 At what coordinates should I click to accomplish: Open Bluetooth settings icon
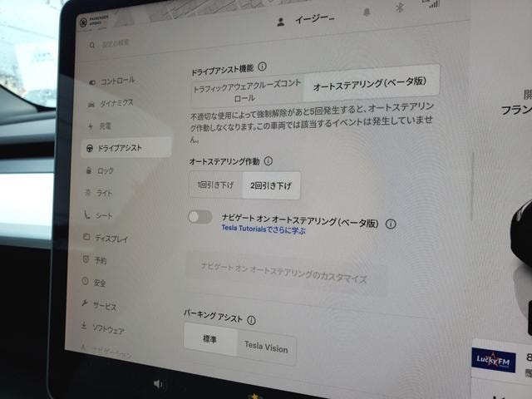pos(399,8)
